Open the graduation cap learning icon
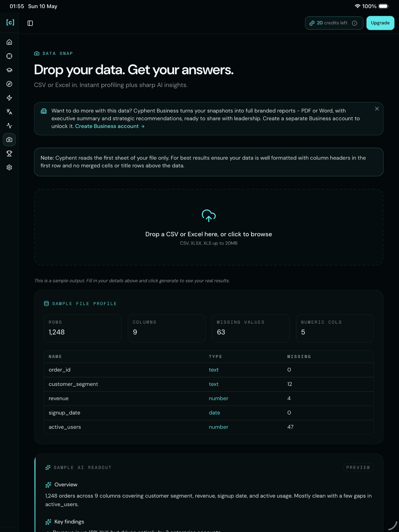399x532 pixels. click(x=9, y=70)
